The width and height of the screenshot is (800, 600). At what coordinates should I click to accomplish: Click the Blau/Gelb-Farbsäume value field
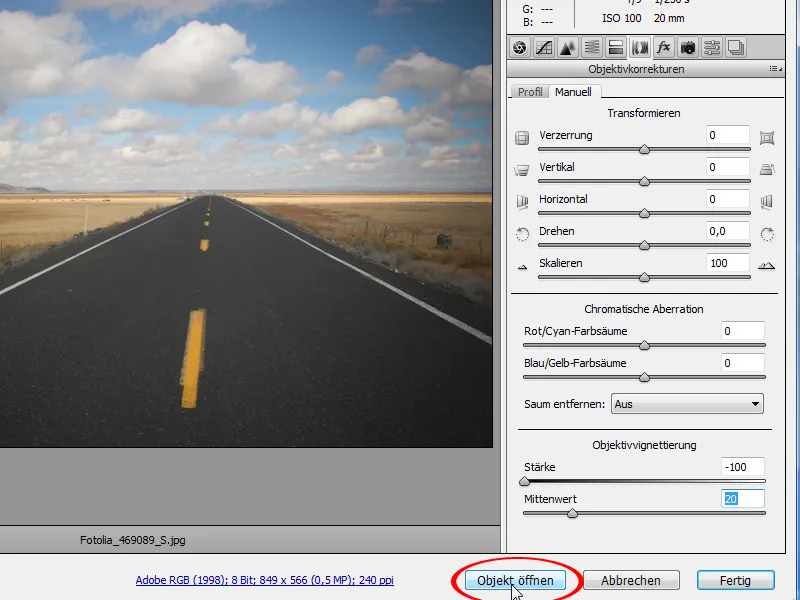[x=743, y=363]
